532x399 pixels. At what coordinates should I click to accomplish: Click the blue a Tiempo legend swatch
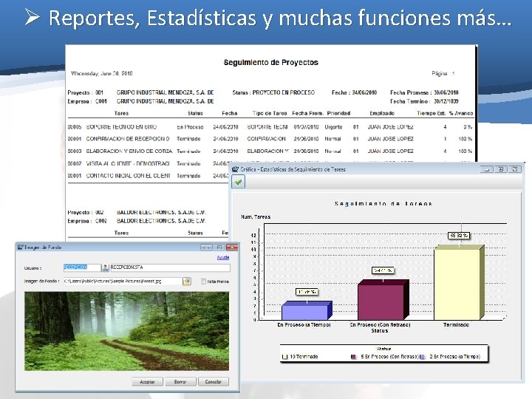[423, 357]
